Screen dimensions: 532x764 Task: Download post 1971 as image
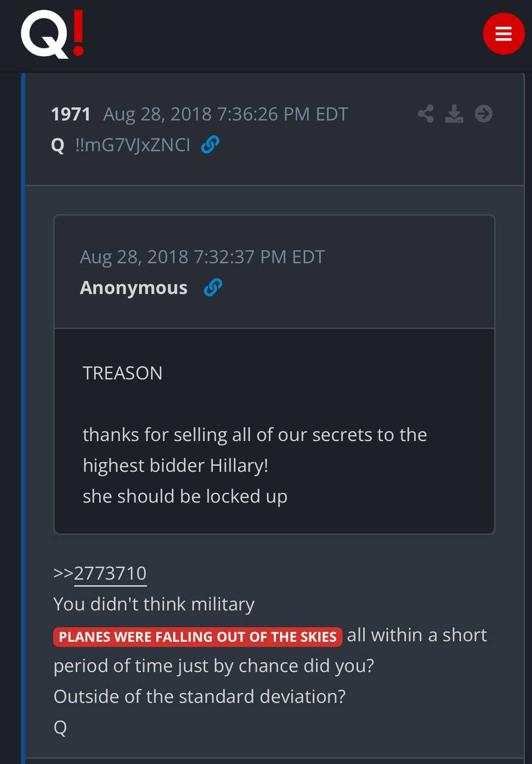coord(454,113)
